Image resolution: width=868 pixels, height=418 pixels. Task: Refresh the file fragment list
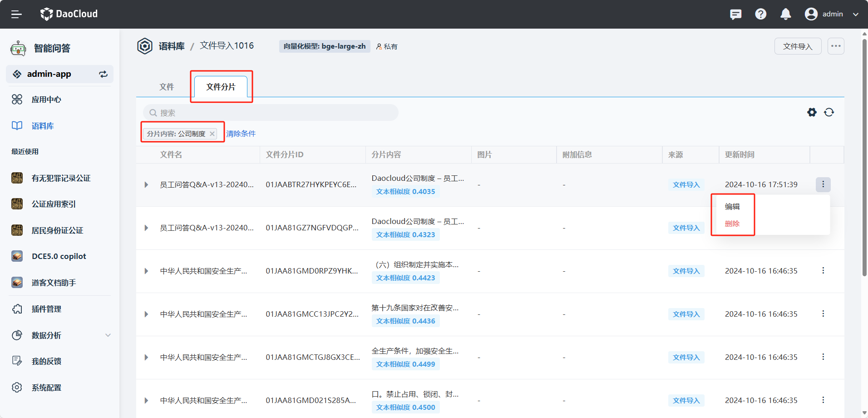point(829,112)
